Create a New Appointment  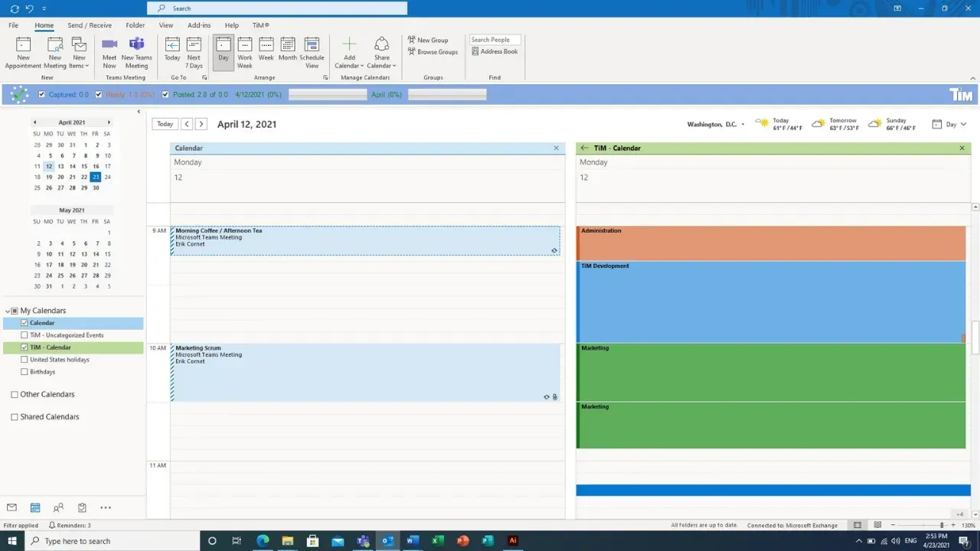(23, 53)
